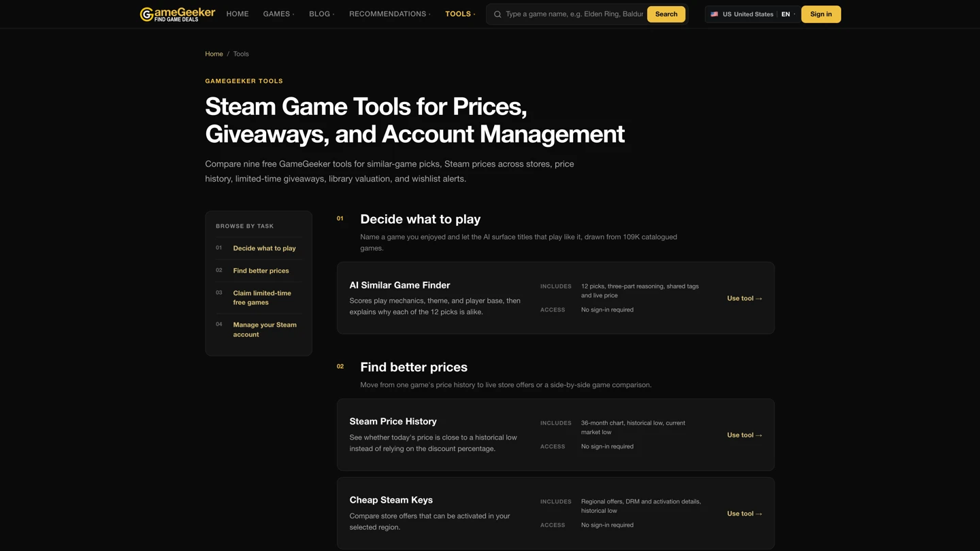The width and height of the screenshot is (980, 551).
Task: Jump to Decide what to play section
Action: tap(264, 248)
